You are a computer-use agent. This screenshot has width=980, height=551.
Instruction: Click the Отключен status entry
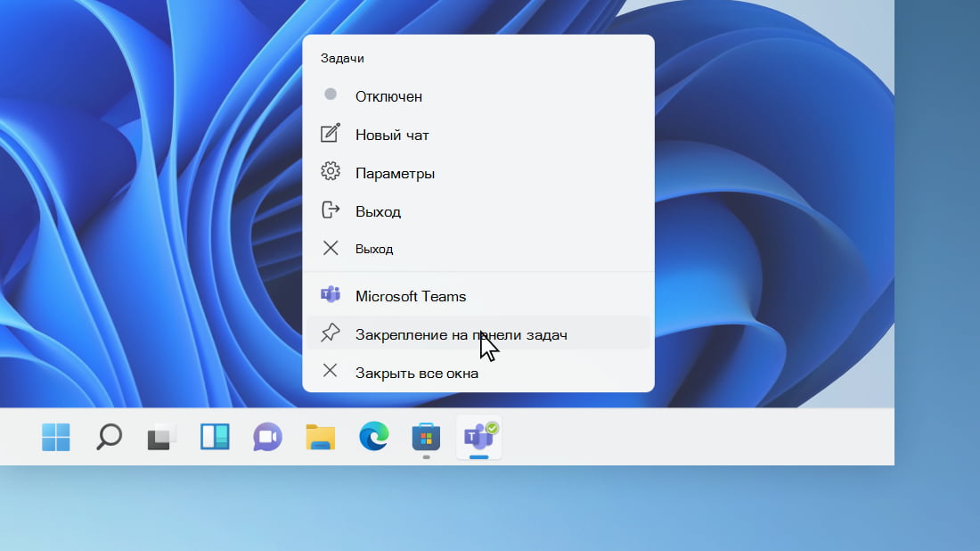(x=389, y=95)
